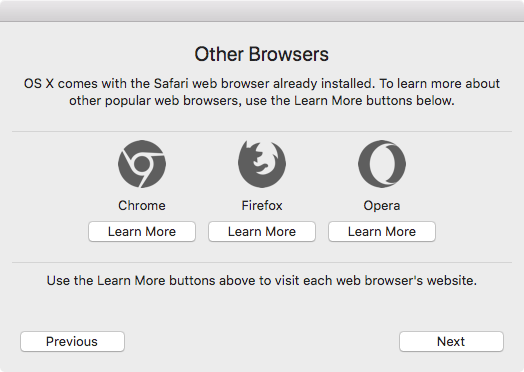Click the words "buttons below" in the description
The width and height of the screenshot is (524, 372).
point(410,101)
